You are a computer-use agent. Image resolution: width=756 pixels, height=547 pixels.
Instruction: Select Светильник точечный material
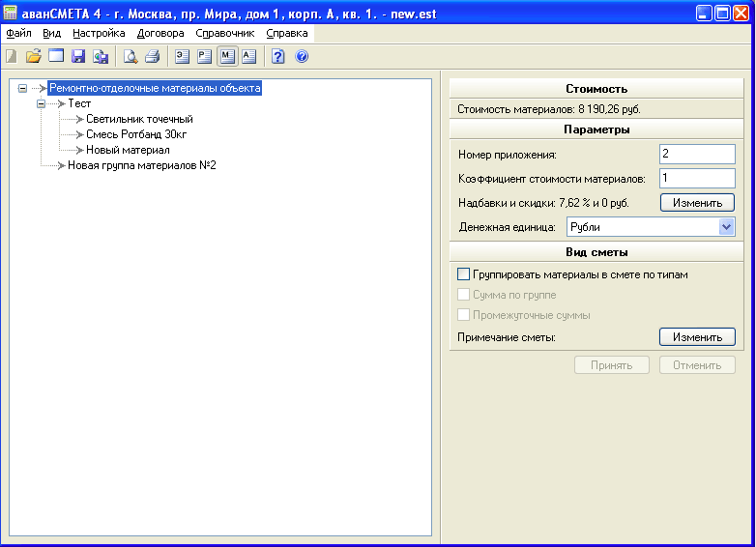coord(139,119)
